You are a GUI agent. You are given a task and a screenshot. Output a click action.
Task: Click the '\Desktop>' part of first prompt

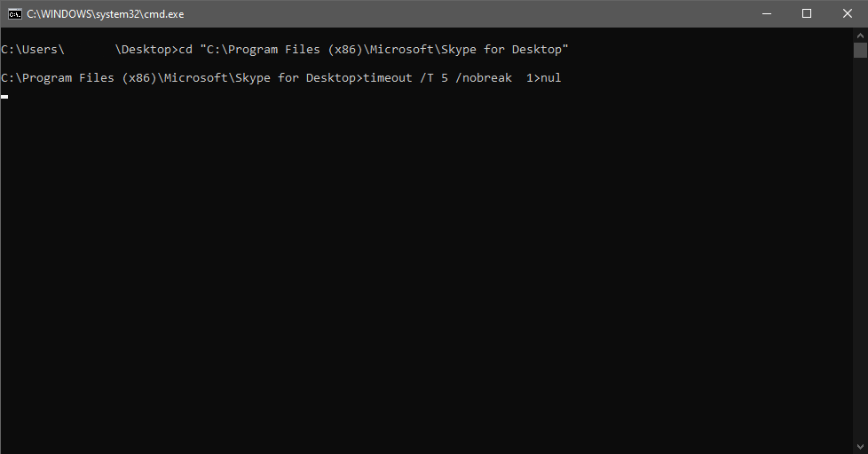(146, 50)
